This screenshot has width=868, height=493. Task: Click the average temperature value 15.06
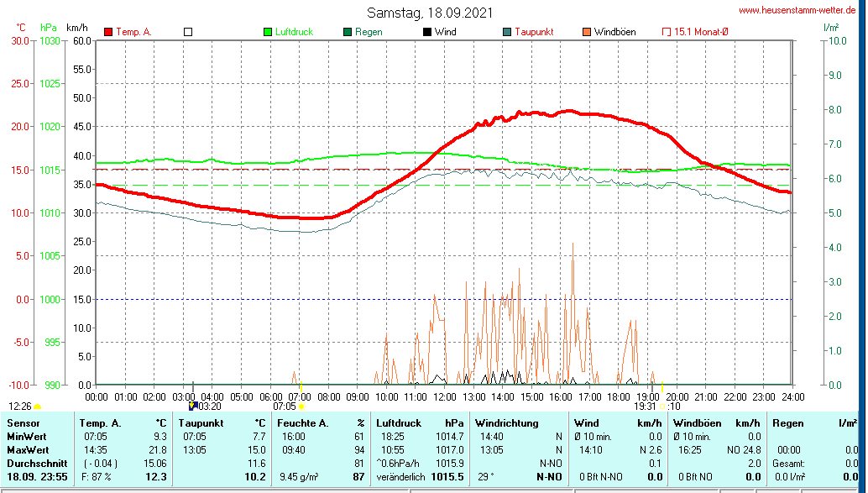pos(155,463)
